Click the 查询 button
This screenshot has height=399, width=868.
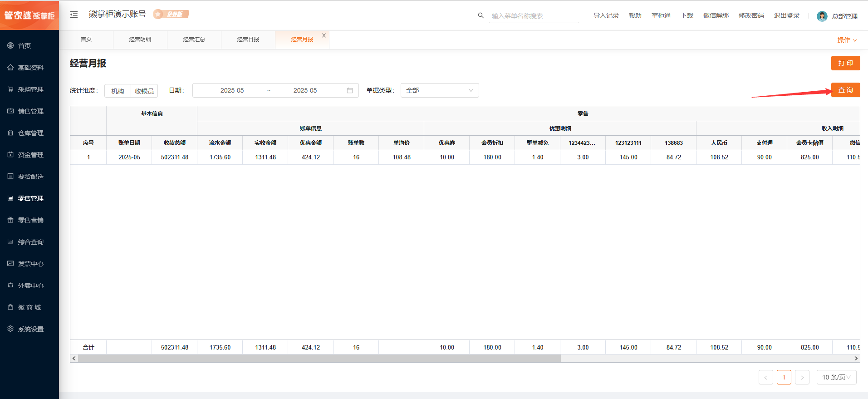click(x=845, y=90)
